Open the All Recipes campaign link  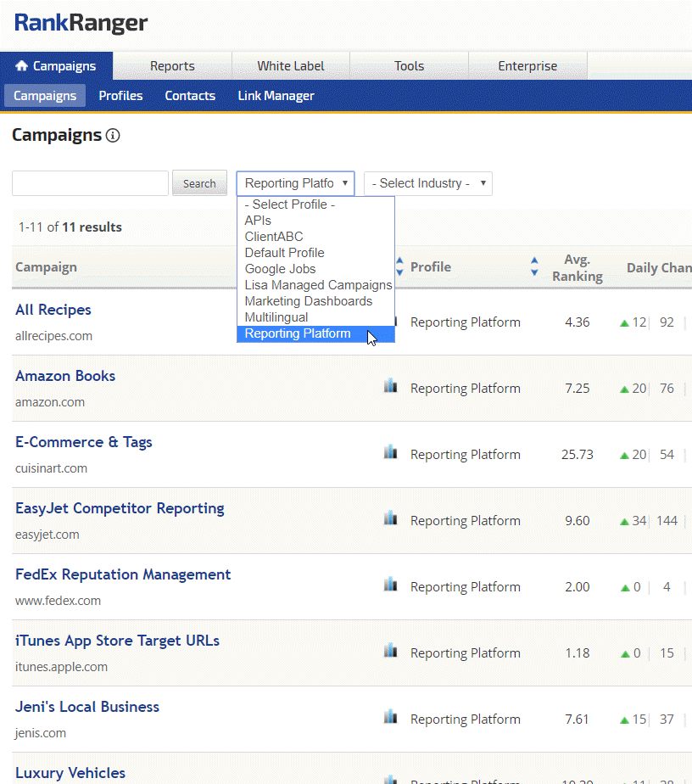pos(53,310)
